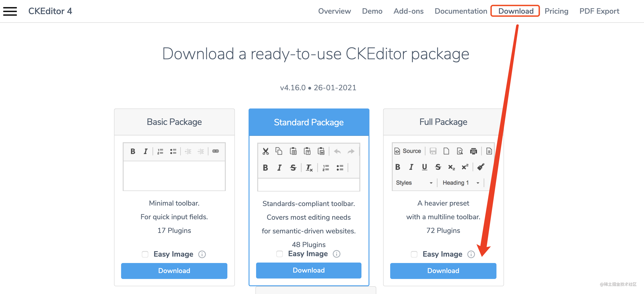Expand the hamburger navigation menu
Screen dimensions: 644x294
click(10, 11)
